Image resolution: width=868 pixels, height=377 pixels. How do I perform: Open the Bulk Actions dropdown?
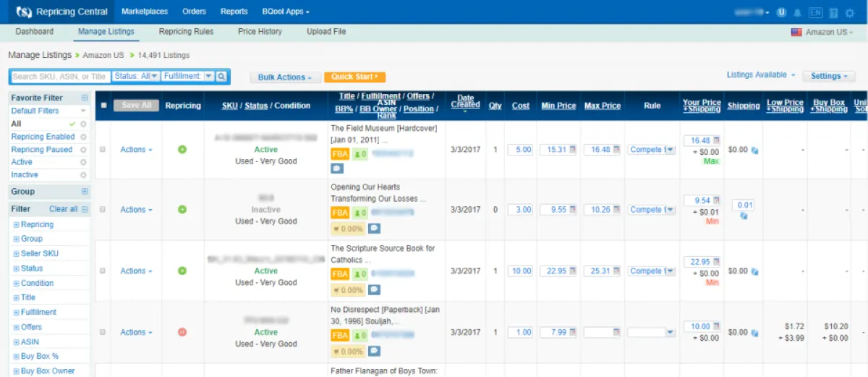point(285,77)
